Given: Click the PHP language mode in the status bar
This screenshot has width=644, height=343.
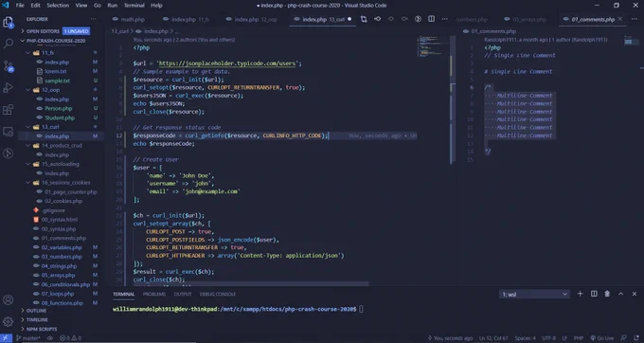Looking at the screenshot, I should 579,338.
